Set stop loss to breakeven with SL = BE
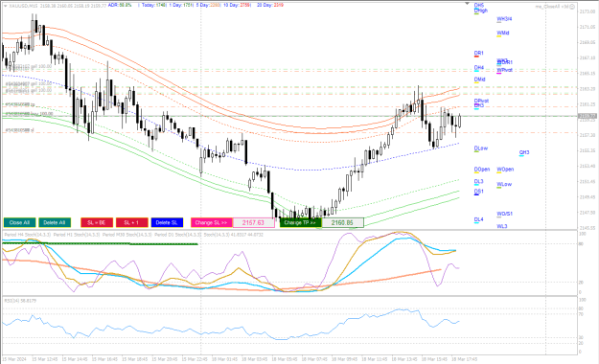 (97, 222)
